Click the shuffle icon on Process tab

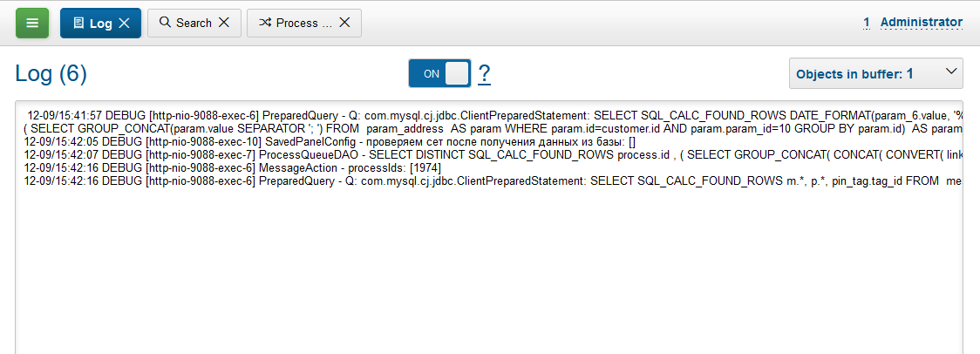[265, 24]
